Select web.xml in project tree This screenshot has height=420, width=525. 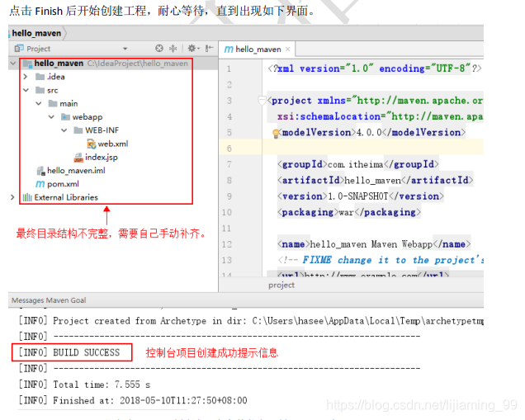click(113, 144)
